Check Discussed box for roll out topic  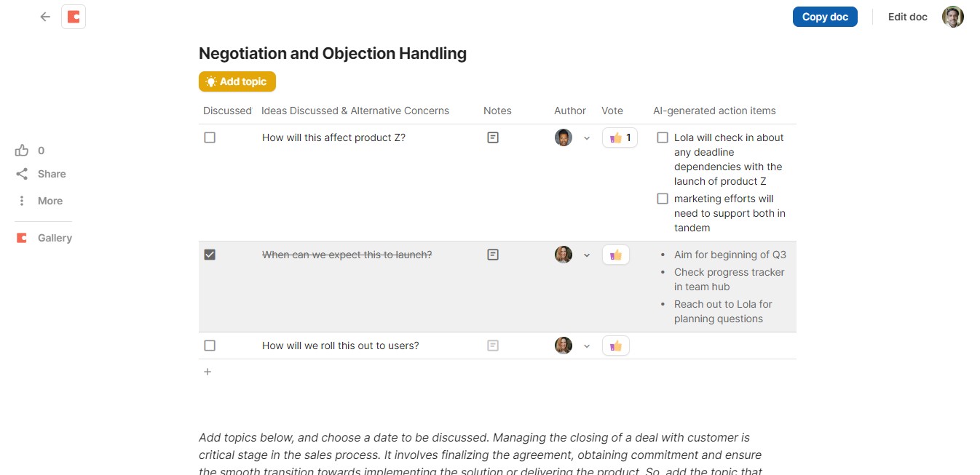[210, 346]
